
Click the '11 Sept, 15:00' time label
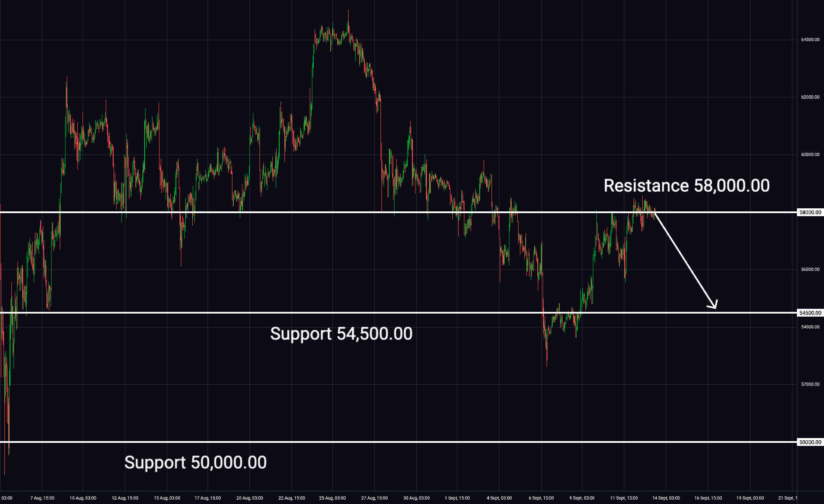pos(623,498)
